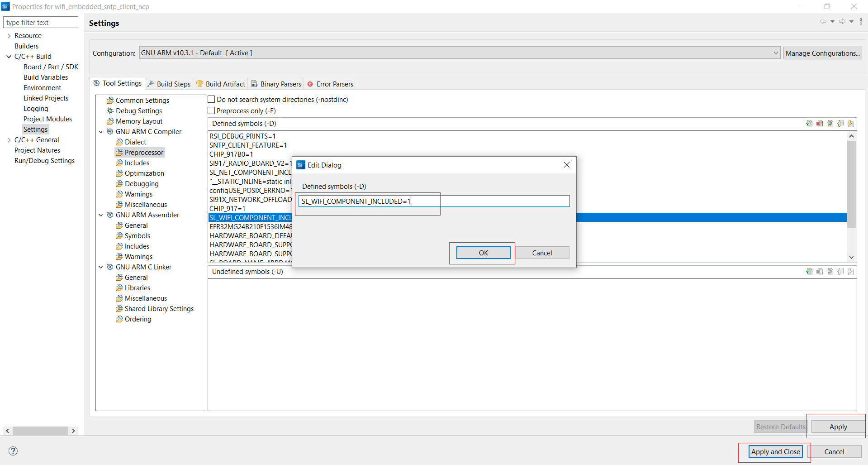Collapse the GNU ARM C Compiler section
868x465 pixels.
101,131
